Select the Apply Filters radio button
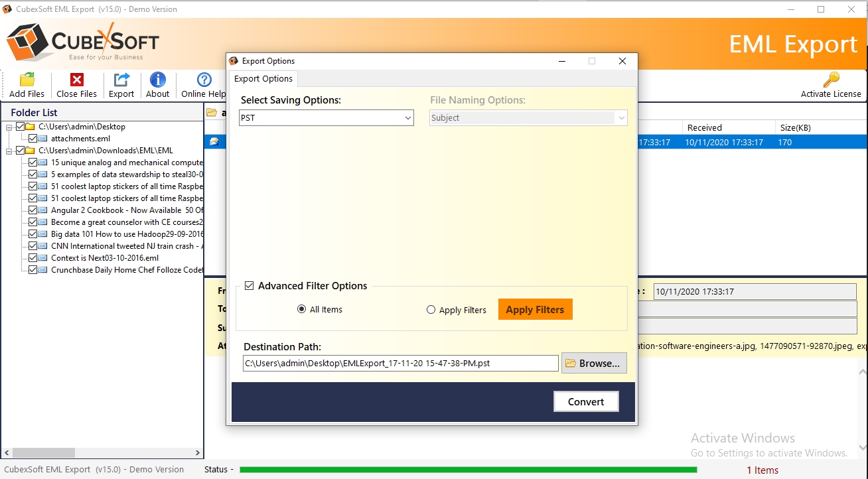 pyautogui.click(x=431, y=310)
